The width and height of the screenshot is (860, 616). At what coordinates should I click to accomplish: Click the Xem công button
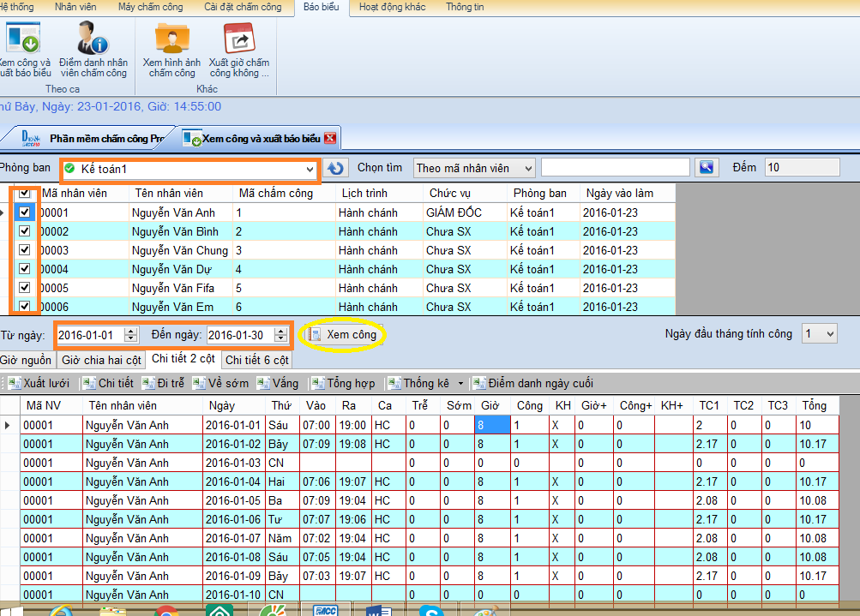click(x=342, y=334)
